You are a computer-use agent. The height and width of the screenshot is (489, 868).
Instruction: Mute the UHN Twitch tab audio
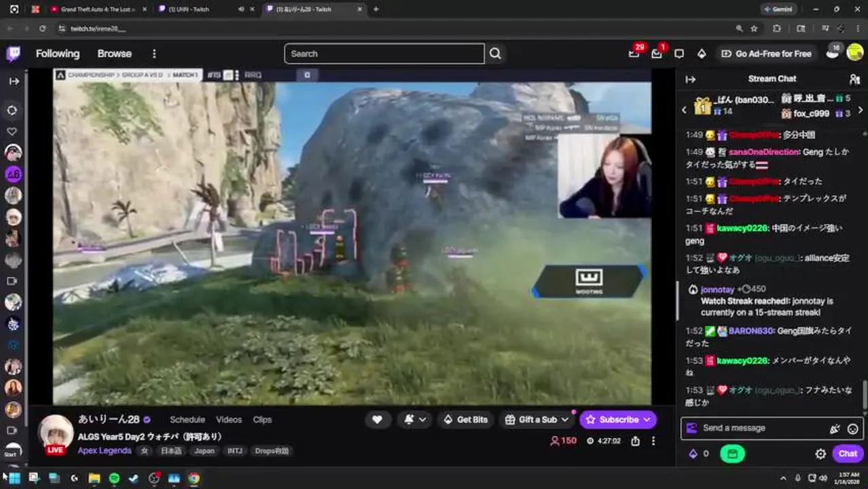point(242,10)
